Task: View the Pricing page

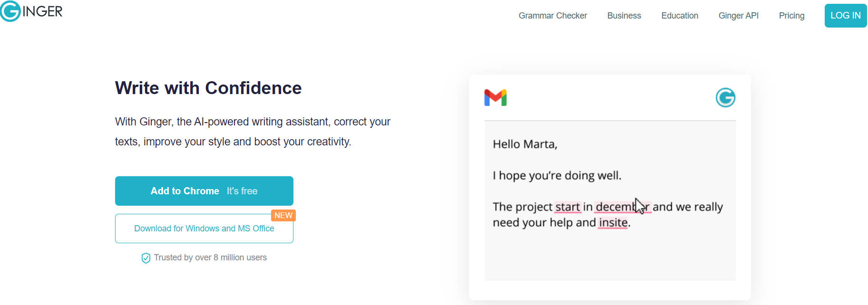Action: (791, 15)
